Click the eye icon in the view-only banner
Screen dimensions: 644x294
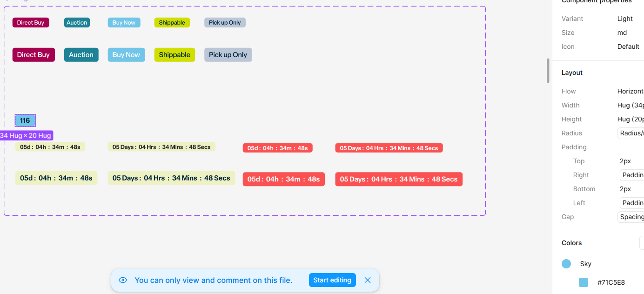coord(123,280)
